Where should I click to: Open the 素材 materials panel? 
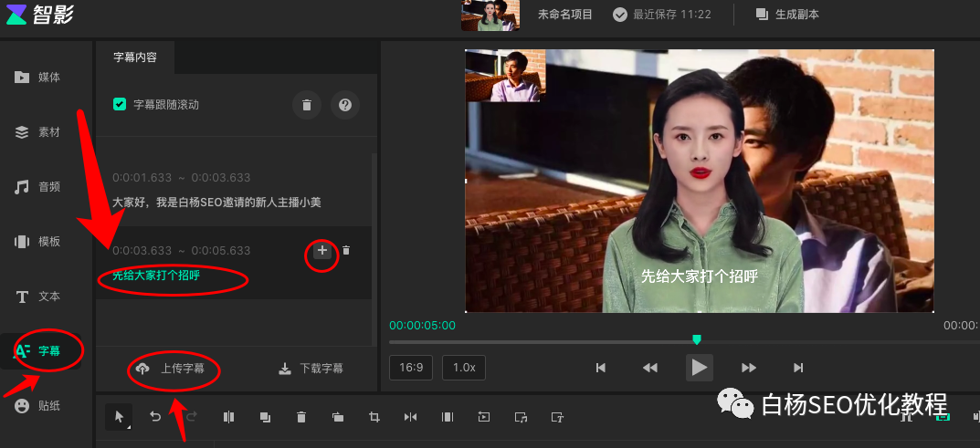pyautogui.click(x=38, y=132)
